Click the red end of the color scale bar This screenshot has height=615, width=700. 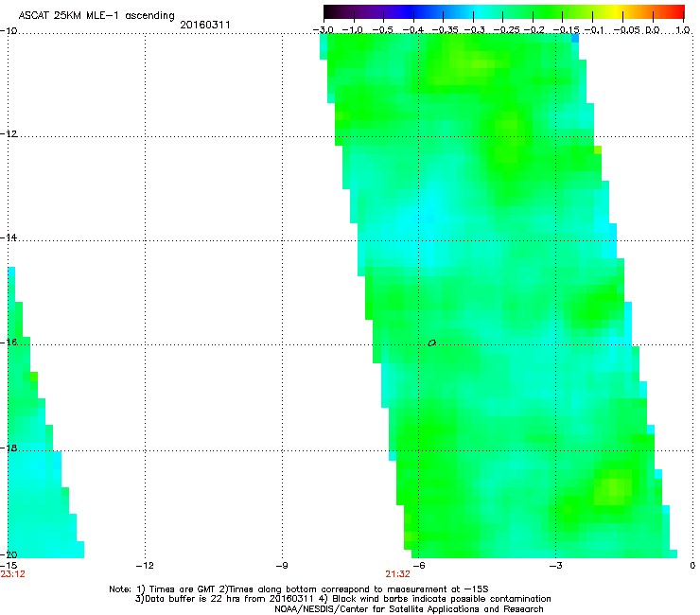point(679,11)
